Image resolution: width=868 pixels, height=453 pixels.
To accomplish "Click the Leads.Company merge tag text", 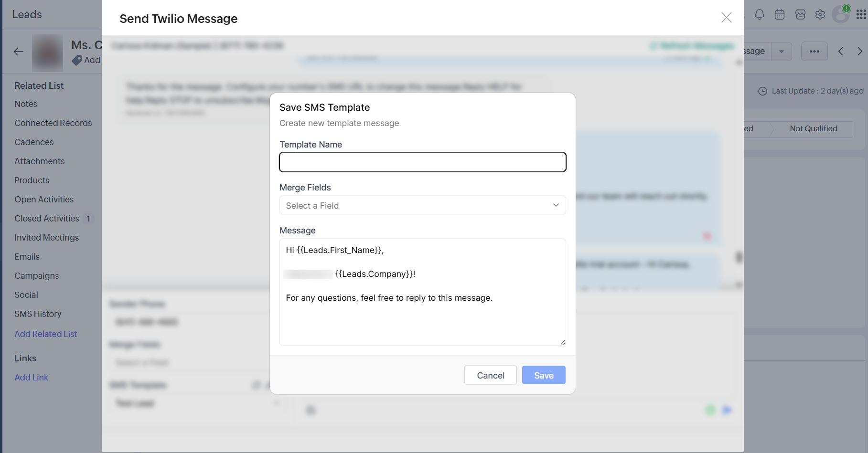I will coord(375,274).
